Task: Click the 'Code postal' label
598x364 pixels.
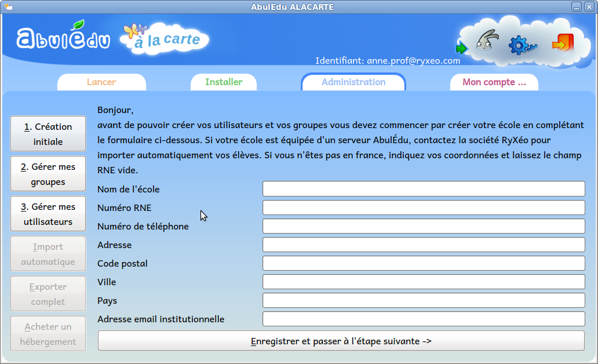Action: tap(122, 264)
